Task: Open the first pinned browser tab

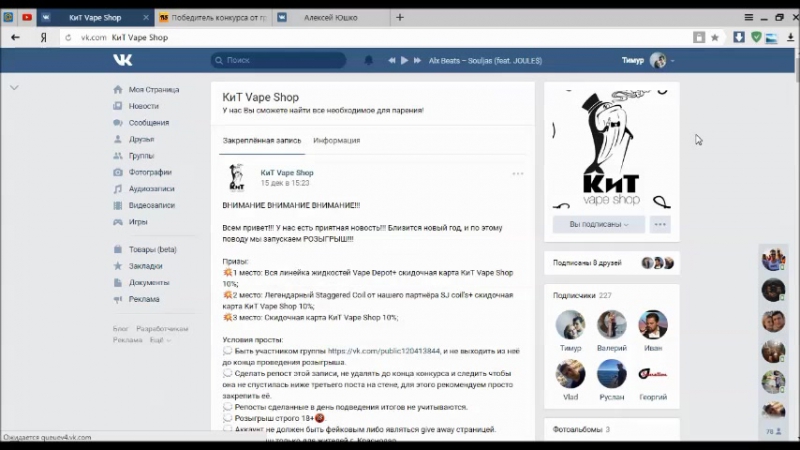Action: [x=8, y=17]
